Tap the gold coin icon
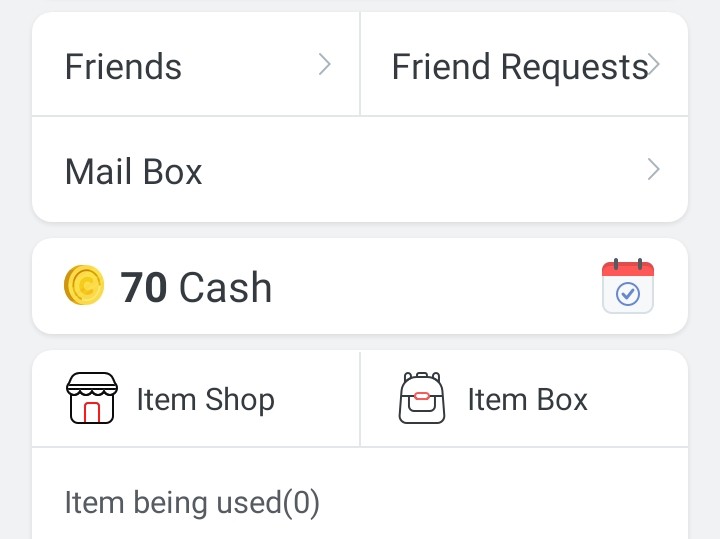Screen dimensions: 720x539 click(x=84, y=286)
